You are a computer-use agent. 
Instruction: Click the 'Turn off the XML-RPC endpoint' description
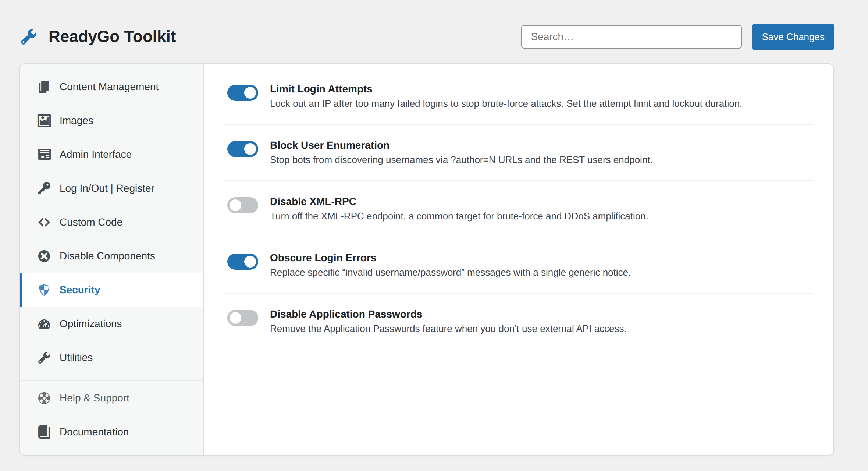459,216
